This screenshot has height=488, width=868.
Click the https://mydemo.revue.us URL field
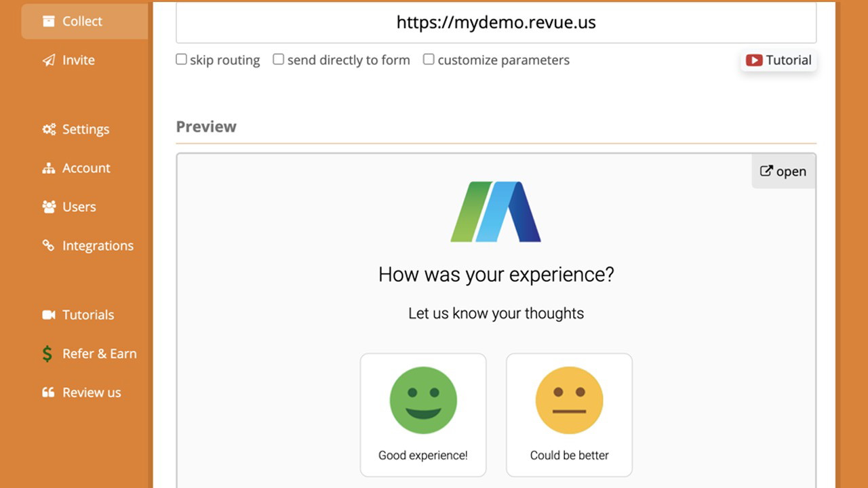point(496,22)
